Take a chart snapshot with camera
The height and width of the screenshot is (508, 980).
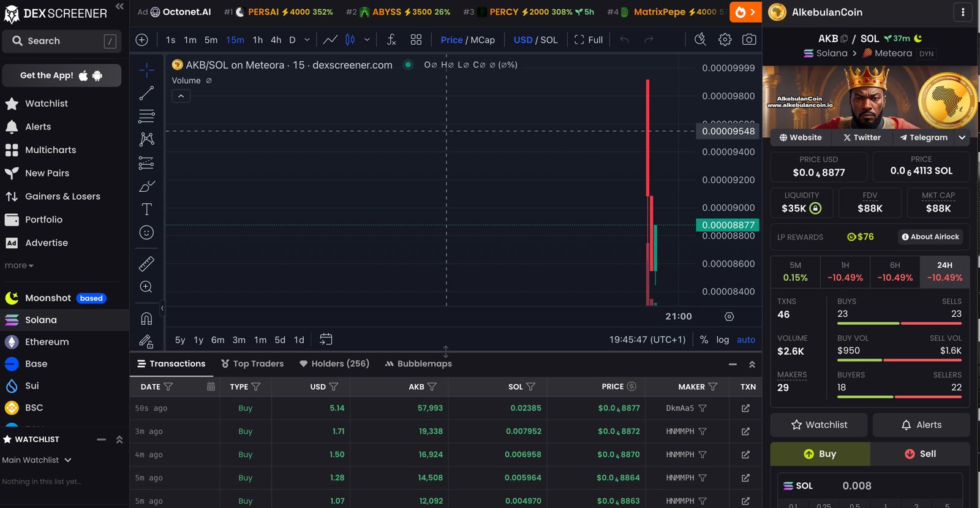point(749,40)
